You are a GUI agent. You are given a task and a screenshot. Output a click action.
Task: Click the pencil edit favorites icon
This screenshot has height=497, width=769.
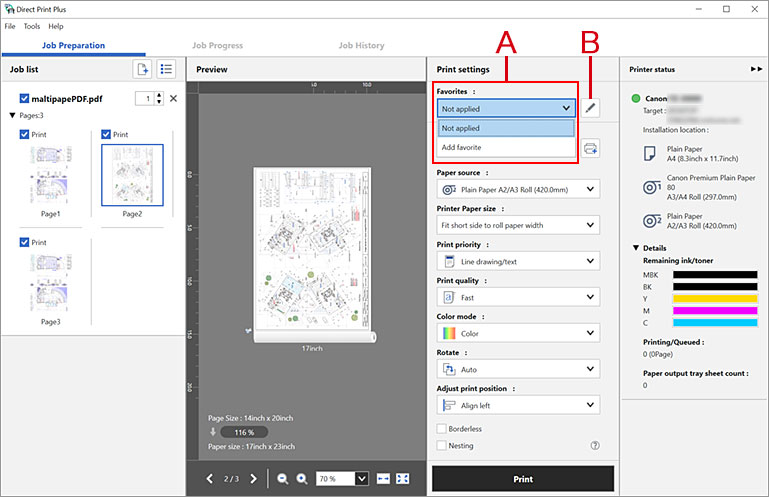click(591, 108)
